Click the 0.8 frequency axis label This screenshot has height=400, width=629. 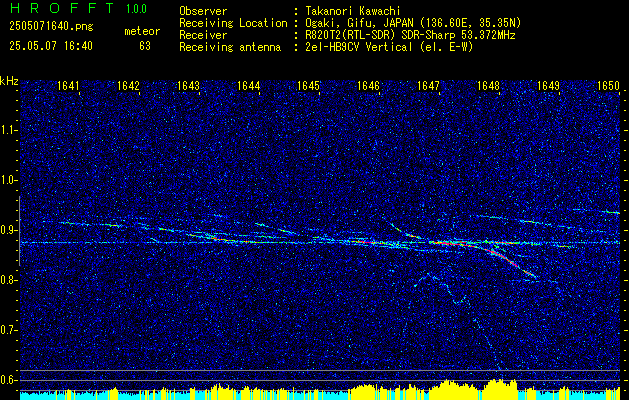point(9,280)
